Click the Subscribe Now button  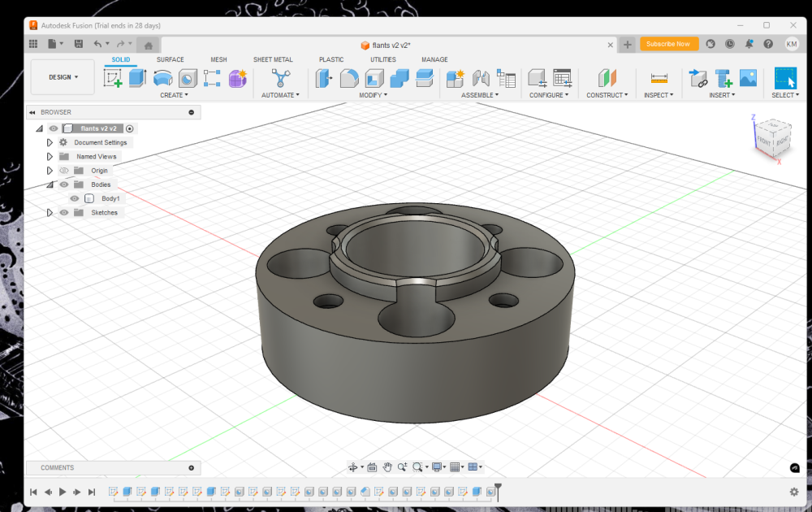669,44
